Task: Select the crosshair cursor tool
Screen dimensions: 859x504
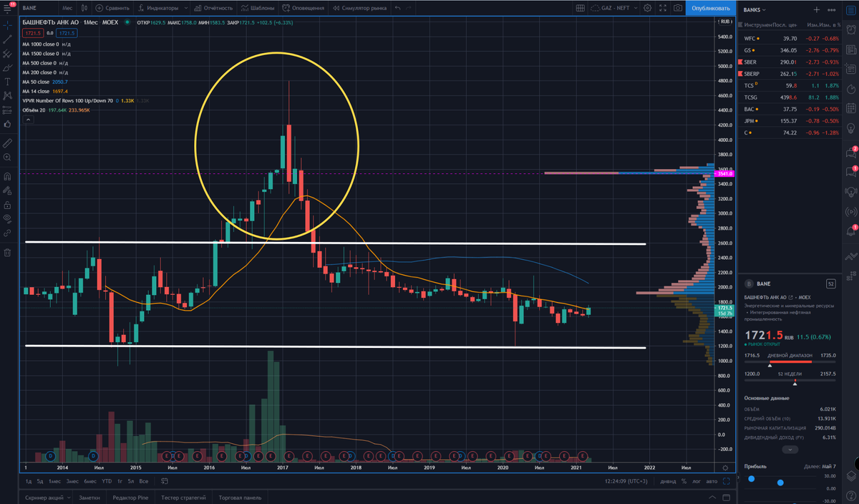Action: pyautogui.click(x=7, y=26)
